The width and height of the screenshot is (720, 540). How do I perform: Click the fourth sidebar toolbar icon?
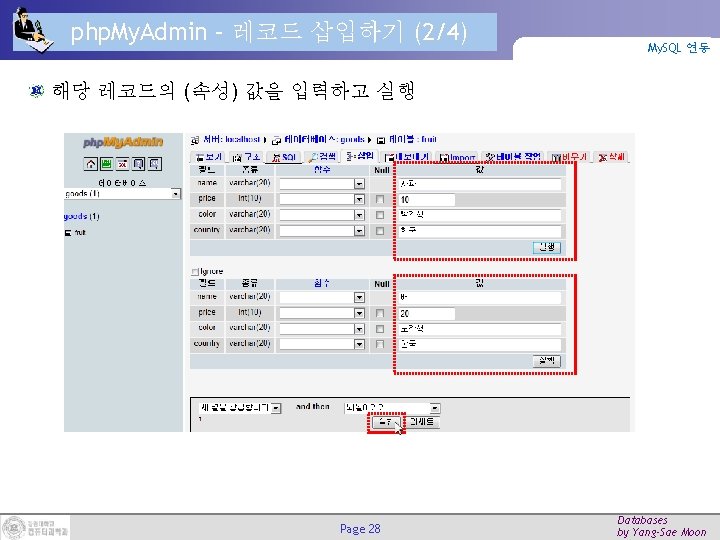138,164
